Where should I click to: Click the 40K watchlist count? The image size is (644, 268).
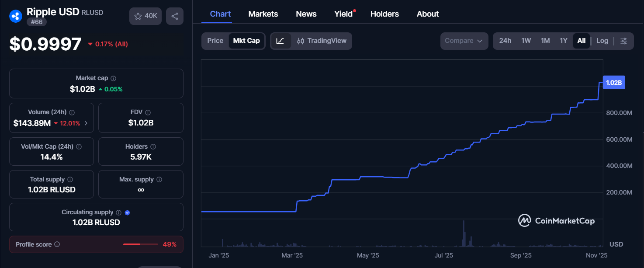coord(151,16)
